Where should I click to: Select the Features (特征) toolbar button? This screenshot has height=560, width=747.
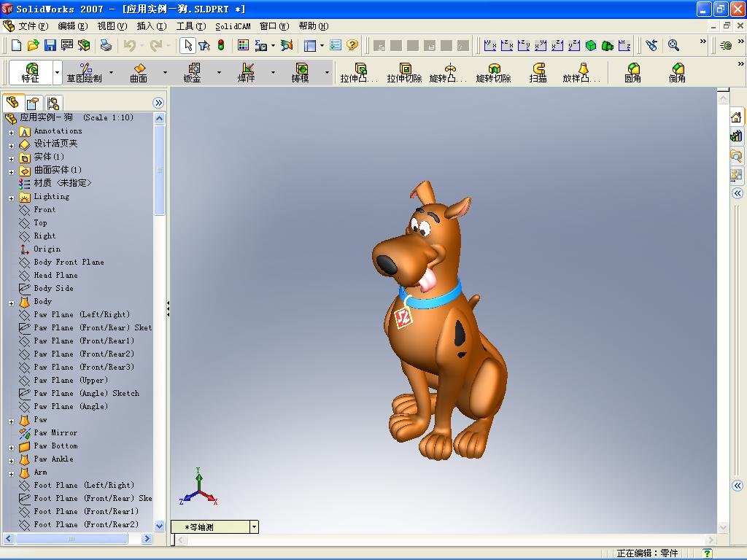coord(31,73)
